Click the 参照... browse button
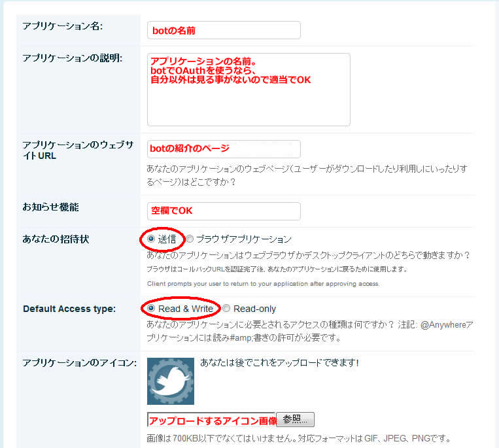This screenshot has height=448, width=499. coord(296,419)
